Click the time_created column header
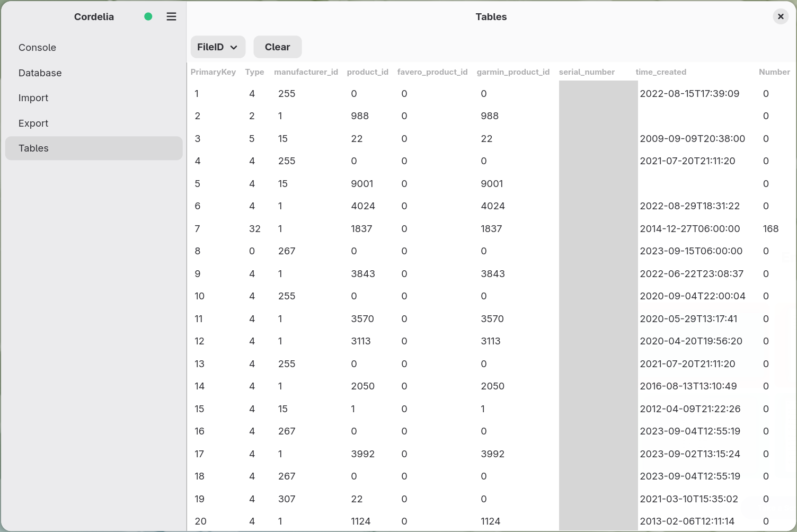797x532 pixels. pos(661,72)
